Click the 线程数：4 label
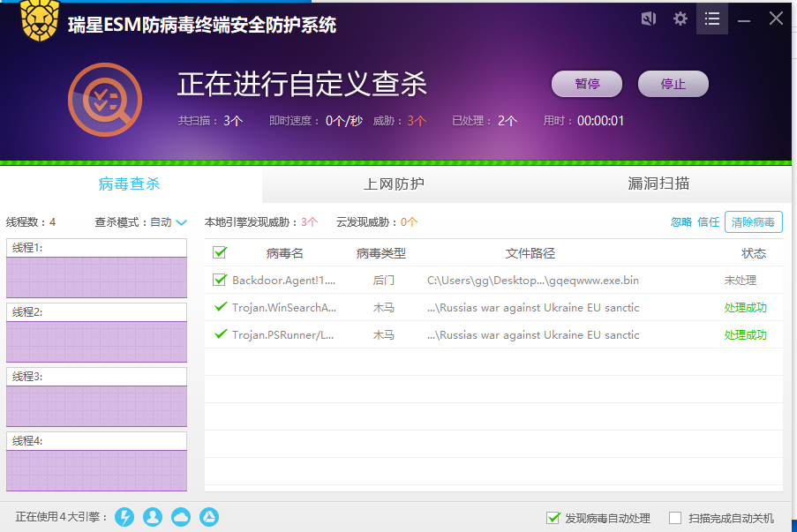The width and height of the screenshot is (797, 532). 31,222
